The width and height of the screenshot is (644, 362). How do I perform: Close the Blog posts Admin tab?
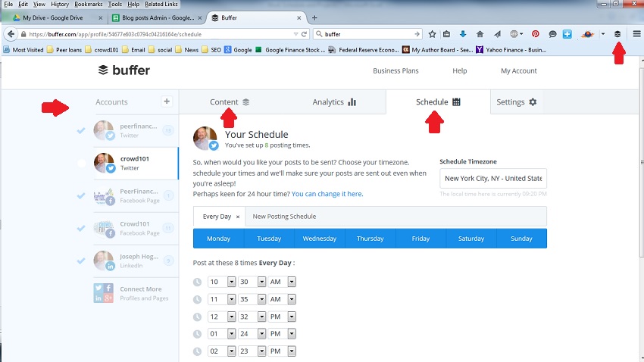point(199,17)
